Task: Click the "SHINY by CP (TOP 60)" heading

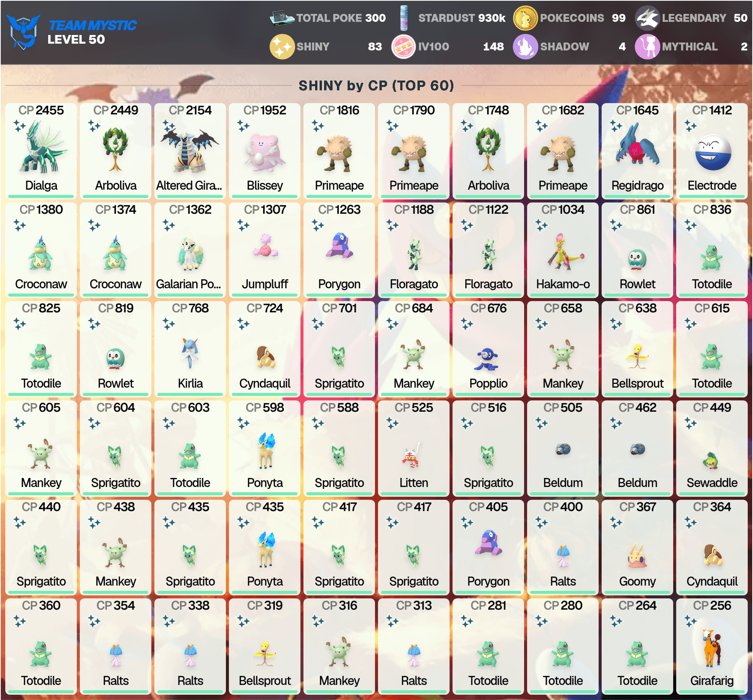Action: (x=376, y=85)
